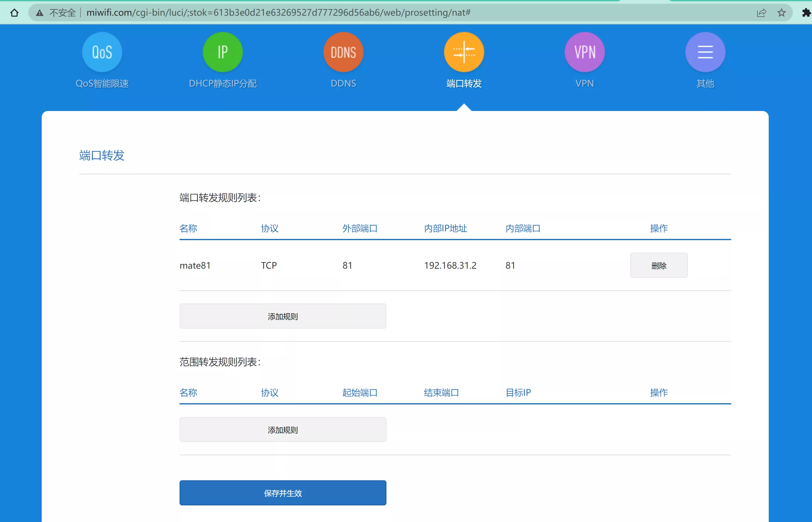Click the 不安全 label in address bar
This screenshot has width=812, height=522.
[62, 13]
